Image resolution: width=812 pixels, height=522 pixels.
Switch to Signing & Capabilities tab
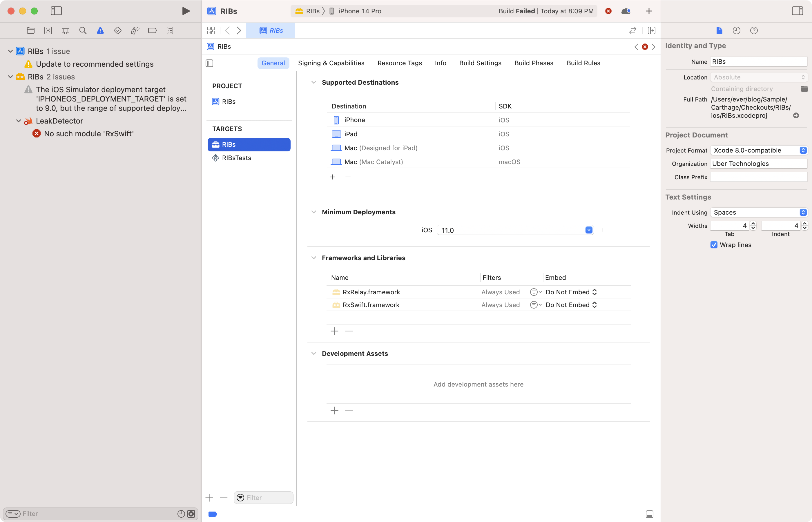click(331, 63)
